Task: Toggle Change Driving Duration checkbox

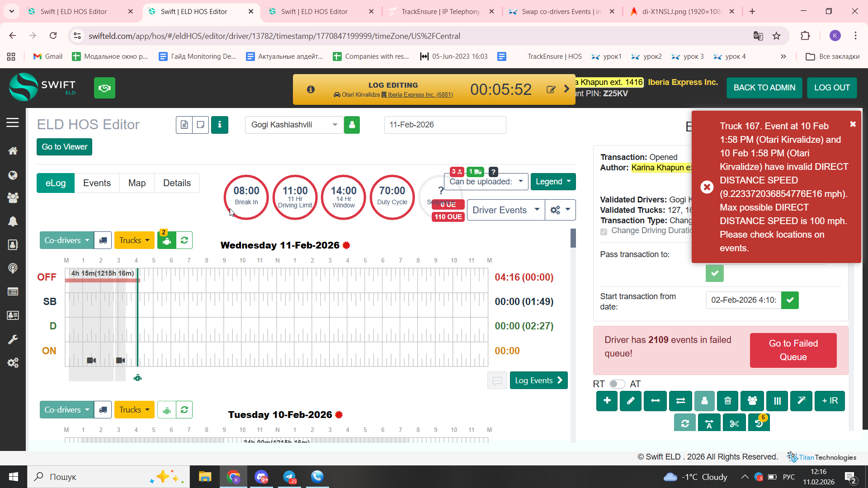Action: (x=604, y=231)
